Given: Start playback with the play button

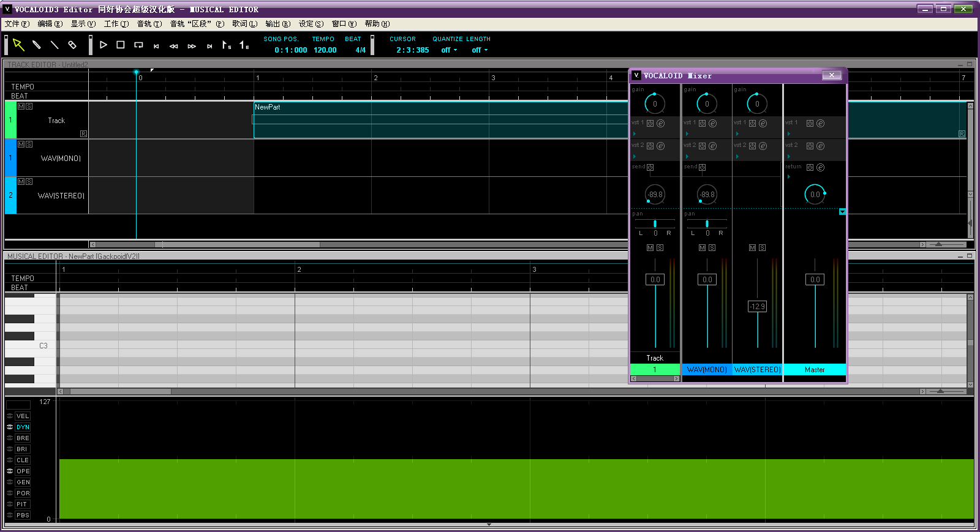Looking at the screenshot, I should coord(104,45).
